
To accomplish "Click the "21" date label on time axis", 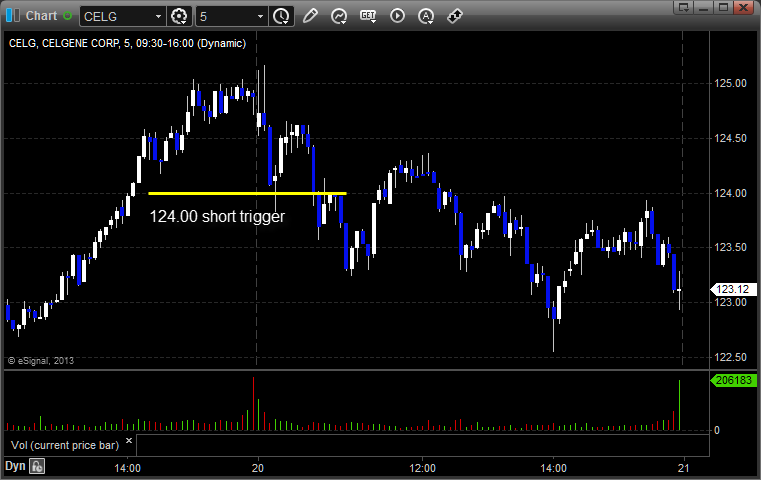I will 684,468.
